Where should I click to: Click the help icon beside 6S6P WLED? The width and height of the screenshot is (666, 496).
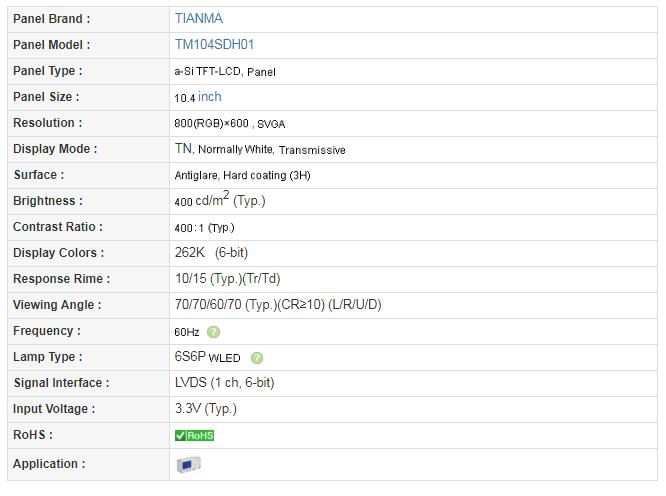257,358
